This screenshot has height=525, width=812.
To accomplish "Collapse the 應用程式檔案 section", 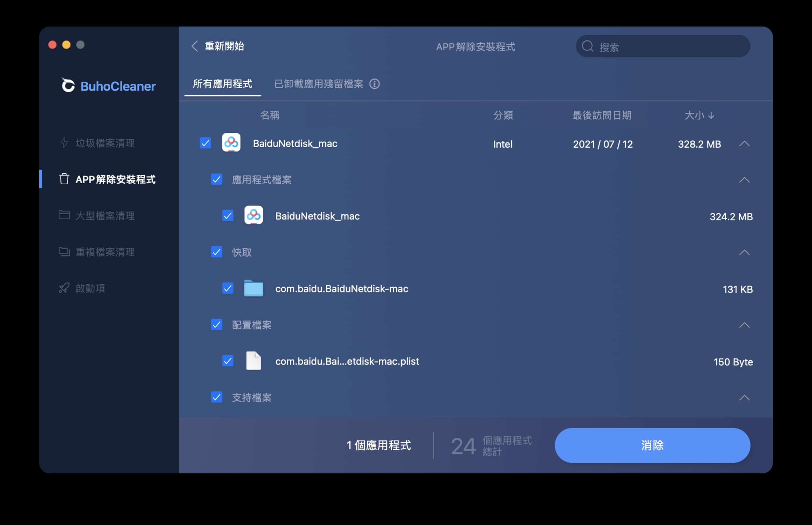I will pos(745,180).
